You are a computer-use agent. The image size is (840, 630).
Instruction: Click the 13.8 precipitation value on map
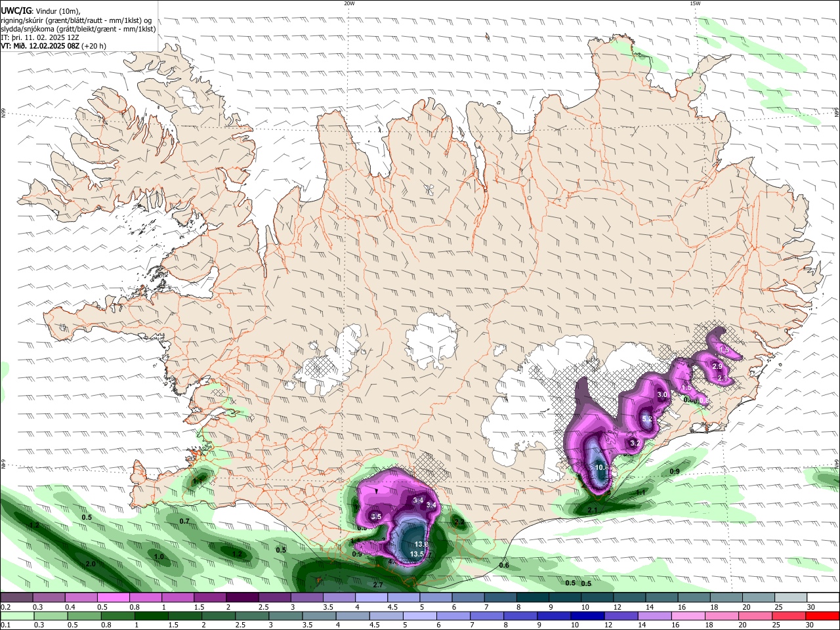tap(421, 544)
